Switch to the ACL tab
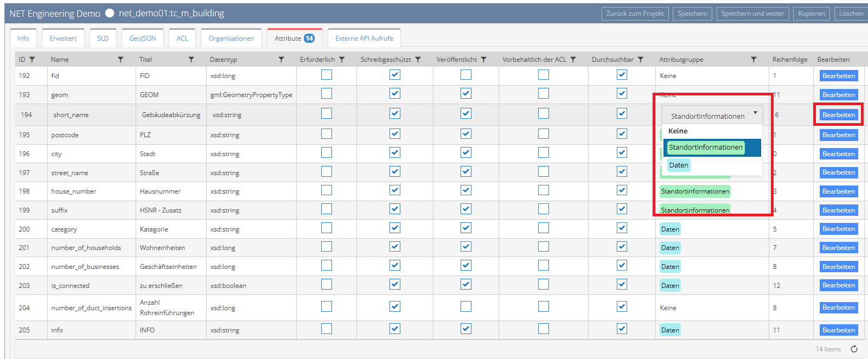 (x=182, y=38)
